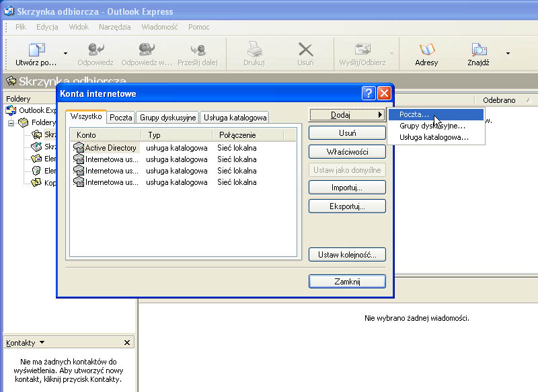Open the Pomoc menu
Viewport: 538px width, 392px height.
point(198,27)
